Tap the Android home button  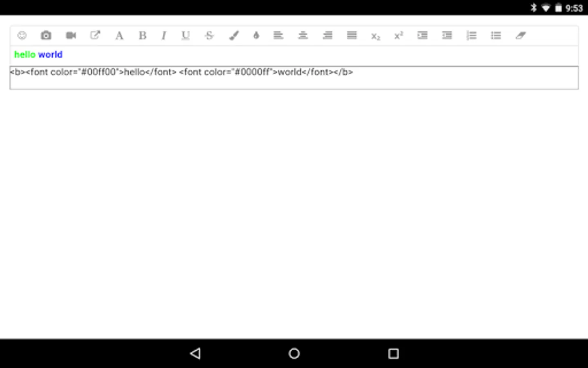coord(294,353)
